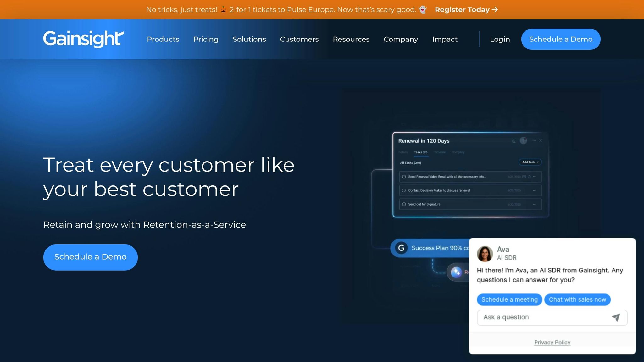Click the arrow next to Register Today
Viewport: 644px width, 362px height.
click(x=495, y=9)
